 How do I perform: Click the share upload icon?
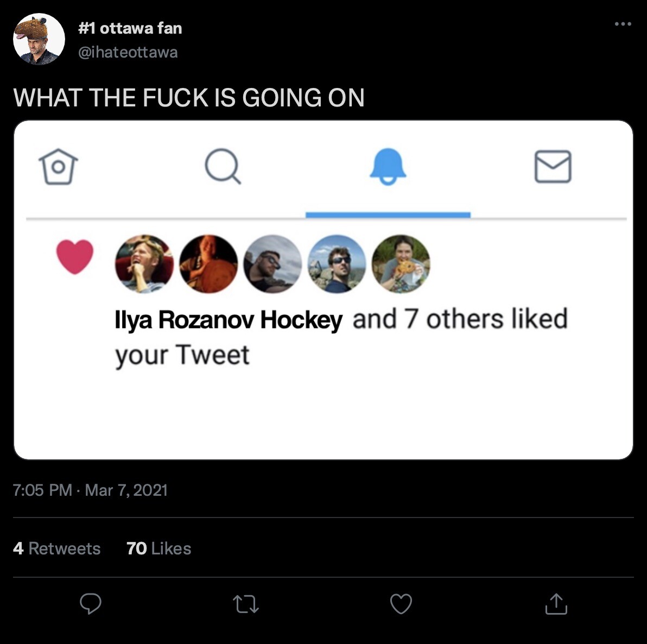click(x=556, y=604)
